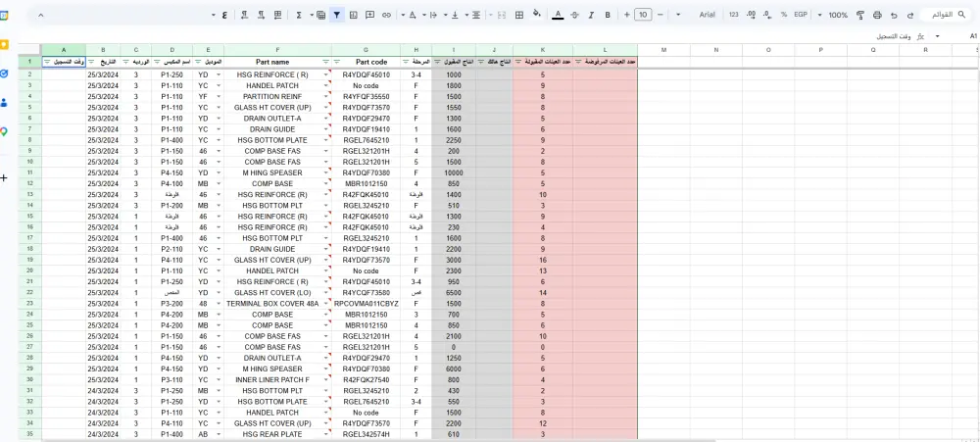Select cell 'GLASS HT COVER (LO)'
The width and height of the screenshot is (980, 442).
point(277,293)
